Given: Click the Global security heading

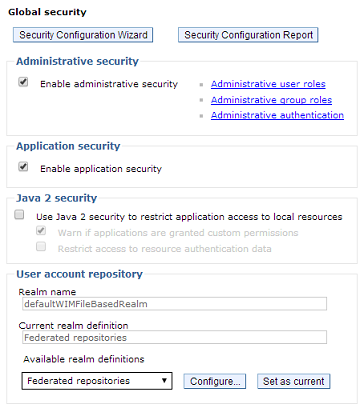Looking at the screenshot, I should pos(47,12).
